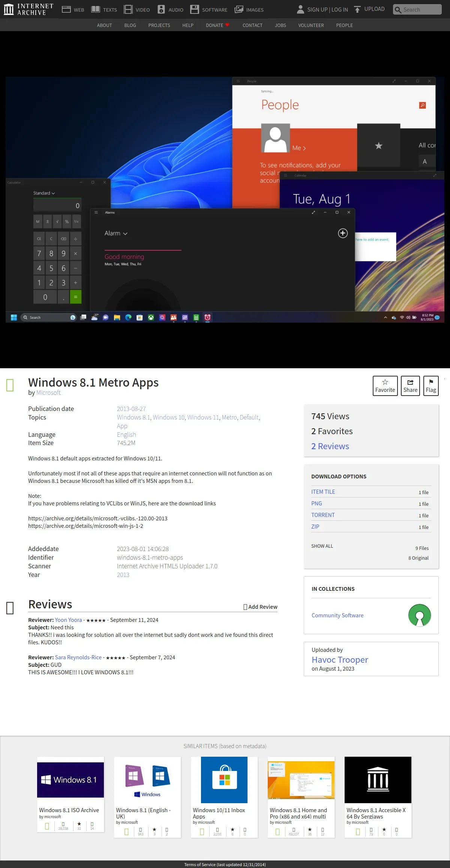This screenshot has height=868, width=450.
Task: Open the Video section
Action: pyautogui.click(x=137, y=10)
